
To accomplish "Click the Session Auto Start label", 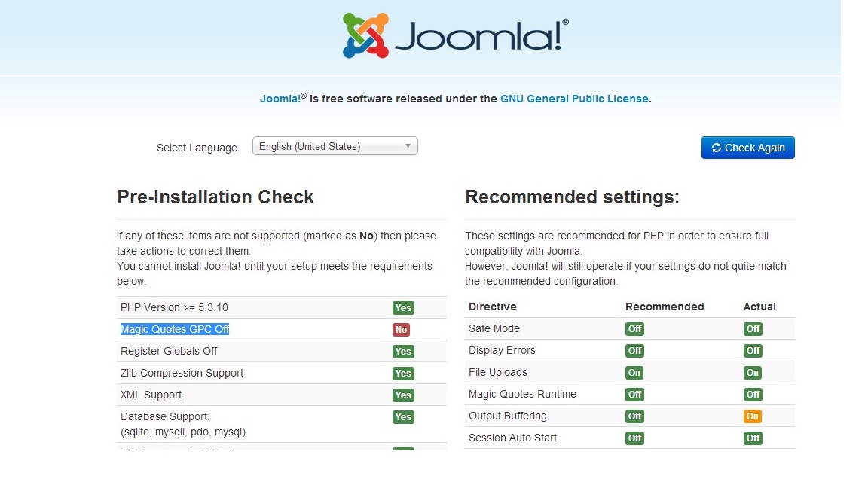I will (512, 438).
